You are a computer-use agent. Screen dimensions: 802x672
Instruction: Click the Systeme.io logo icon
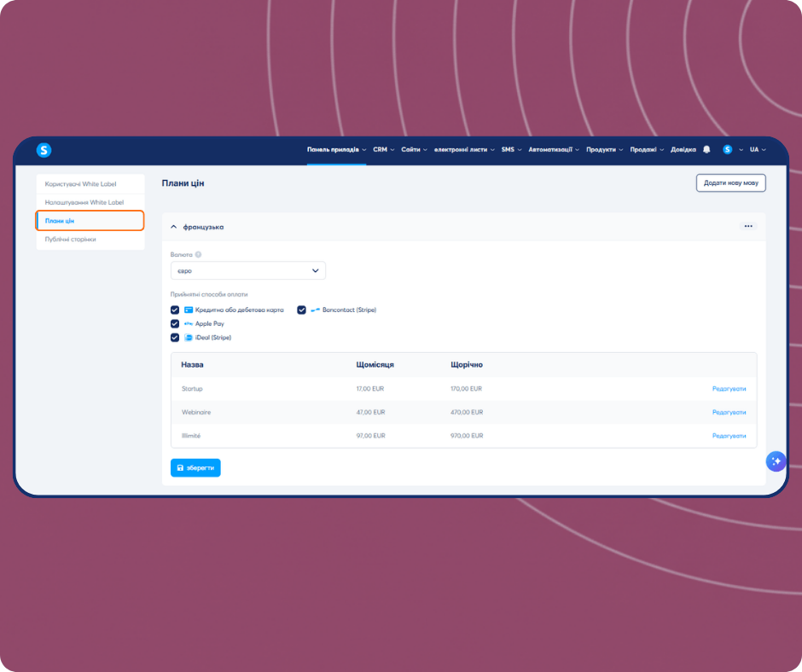pos(44,150)
